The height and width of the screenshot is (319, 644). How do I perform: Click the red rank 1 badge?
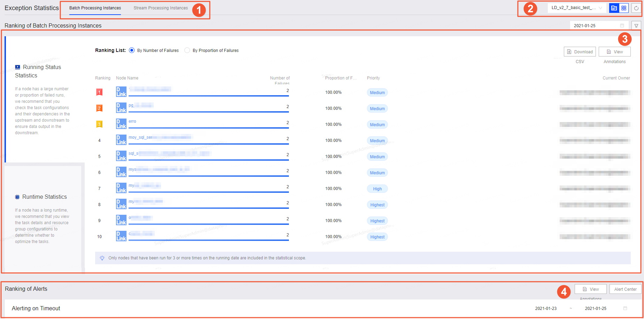pyautogui.click(x=99, y=92)
